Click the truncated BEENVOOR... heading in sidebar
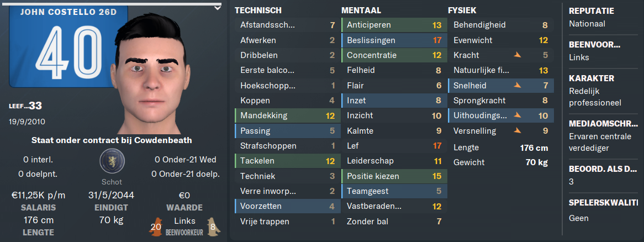 tap(594, 44)
